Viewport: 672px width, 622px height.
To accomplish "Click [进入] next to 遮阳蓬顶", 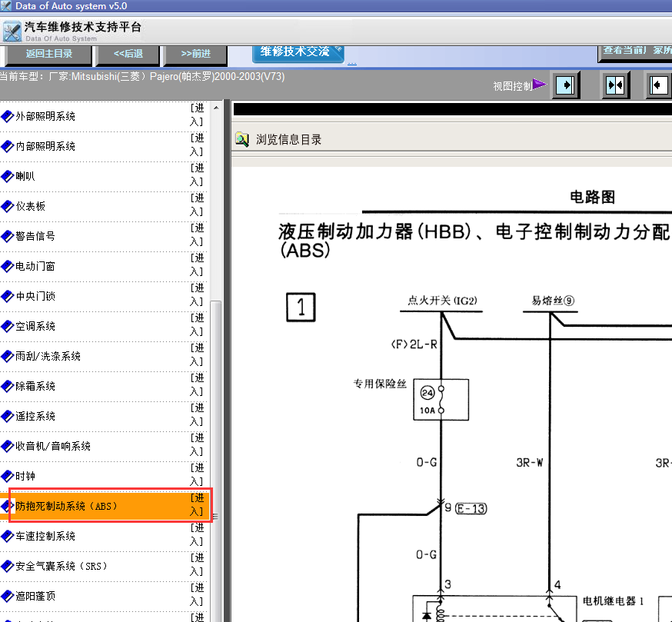I will click(197, 595).
